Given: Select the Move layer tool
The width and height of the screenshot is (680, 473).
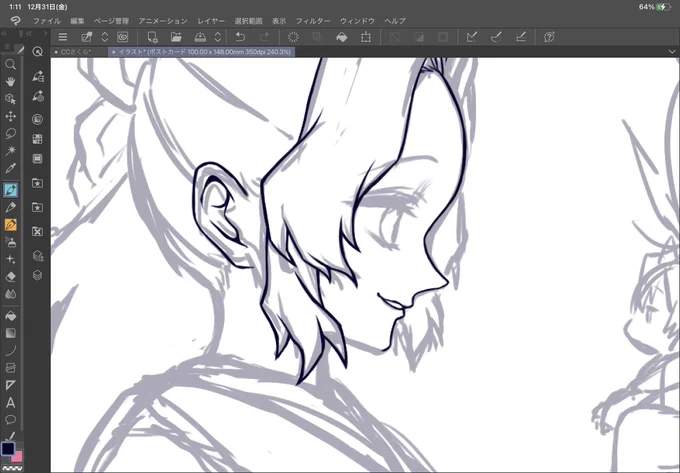Looking at the screenshot, I should coord(10,116).
